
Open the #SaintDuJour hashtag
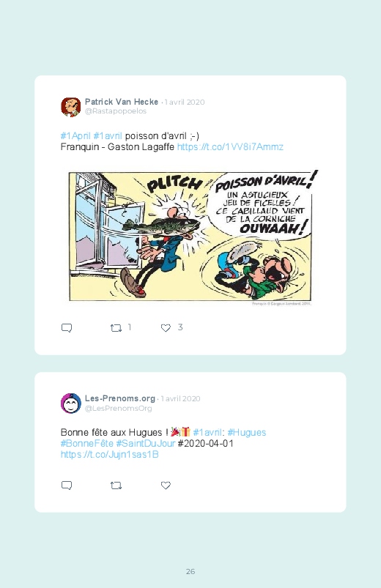(x=146, y=443)
